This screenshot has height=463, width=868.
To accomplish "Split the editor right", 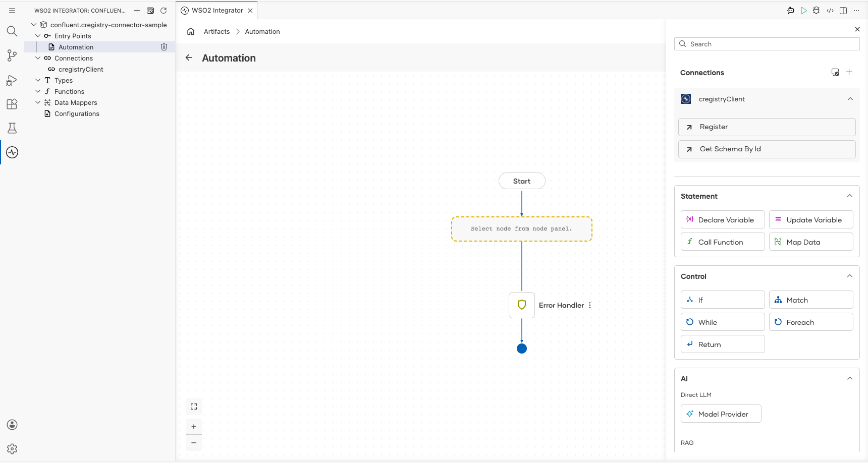I will pos(843,10).
